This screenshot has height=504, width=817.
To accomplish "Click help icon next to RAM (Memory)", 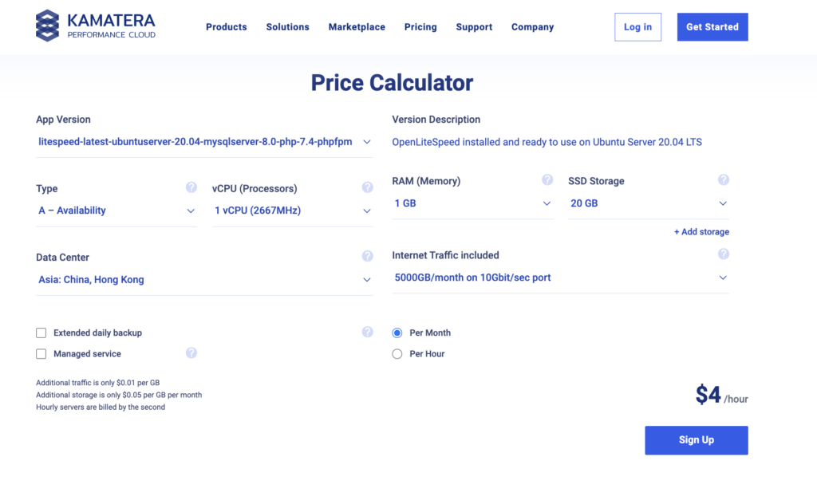I will 547,179.
